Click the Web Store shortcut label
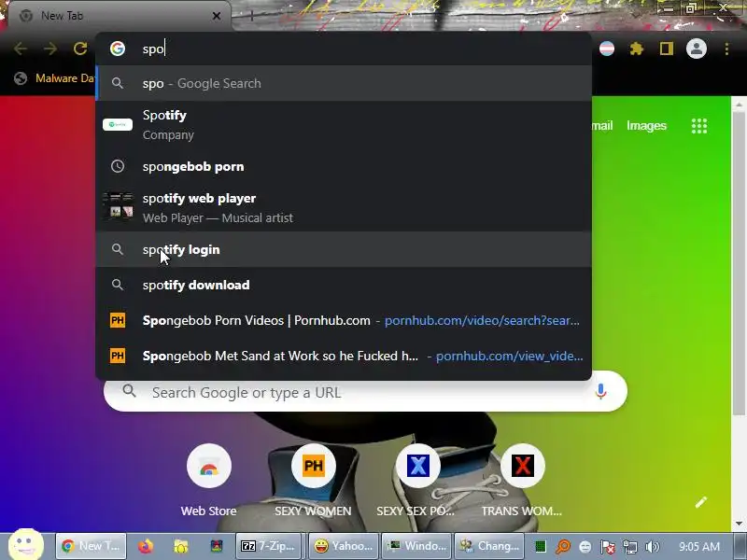The height and width of the screenshot is (560, 747). pyautogui.click(x=208, y=511)
